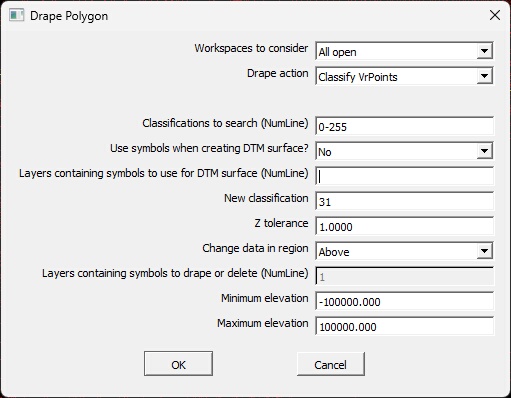Image resolution: width=511 pixels, height=398 pixels.
Task: Select the Z tolerance input field
Action: click(x=404, y=226)
